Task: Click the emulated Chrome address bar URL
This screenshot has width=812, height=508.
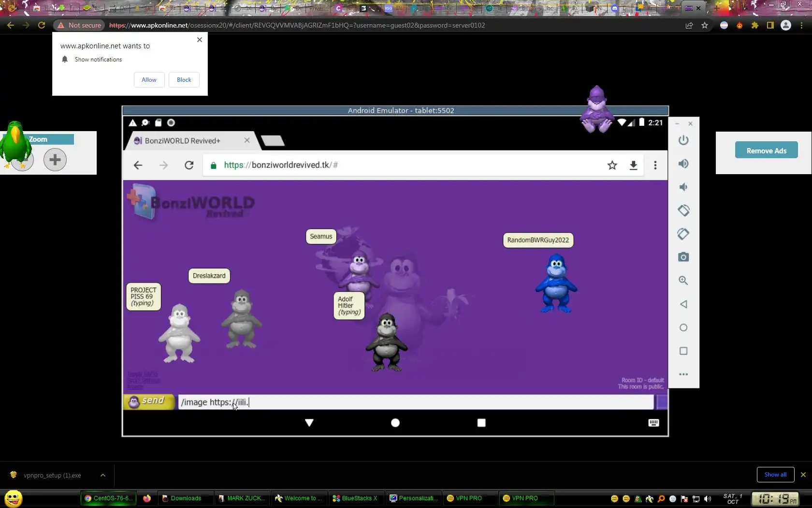Action: click(x=281, y=165)
